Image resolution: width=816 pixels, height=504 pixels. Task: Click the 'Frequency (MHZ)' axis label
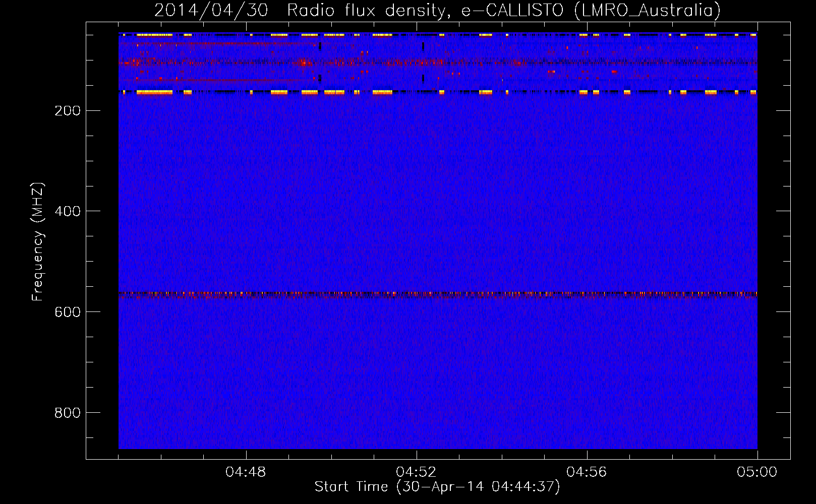point(38,242)
